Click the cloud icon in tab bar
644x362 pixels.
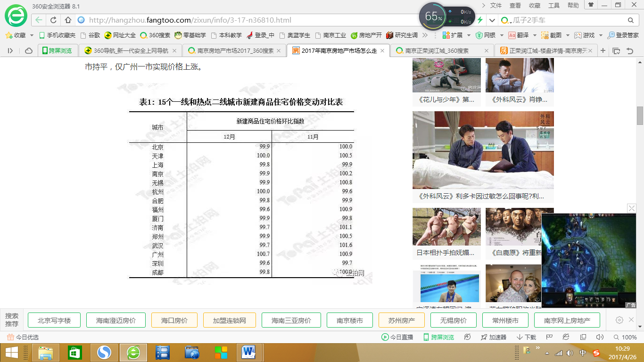point(28,50)
